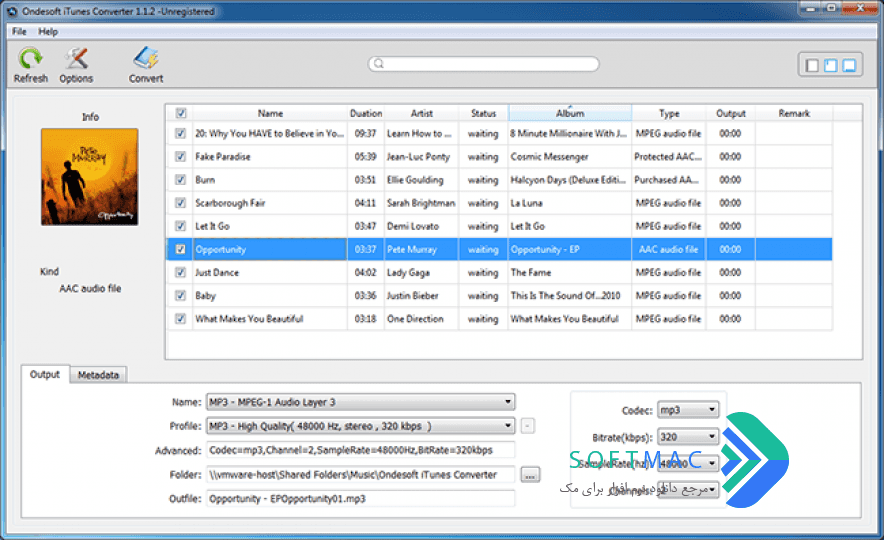Click '09:37' duration cell
This screenshot has height=540, width=884.
click(x=365, y=134)
